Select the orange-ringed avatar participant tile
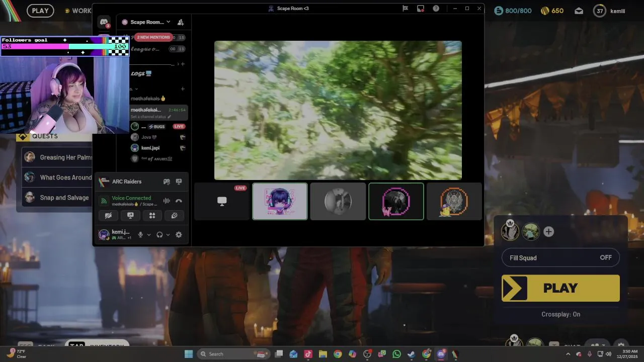 454,201
